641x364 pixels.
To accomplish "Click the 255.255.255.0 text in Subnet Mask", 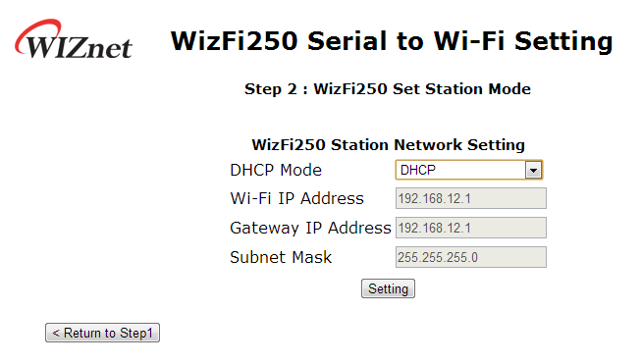I will [x=438, y=257].
